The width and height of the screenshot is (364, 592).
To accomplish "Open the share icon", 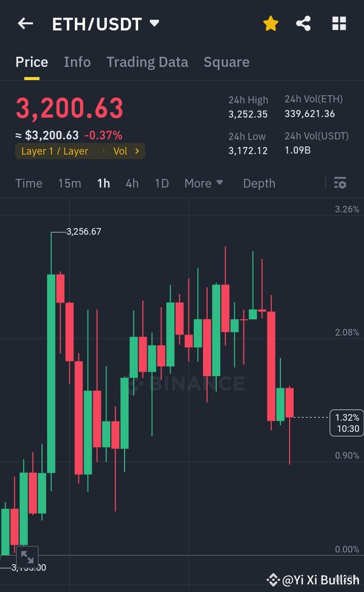I will pos(303,23).
